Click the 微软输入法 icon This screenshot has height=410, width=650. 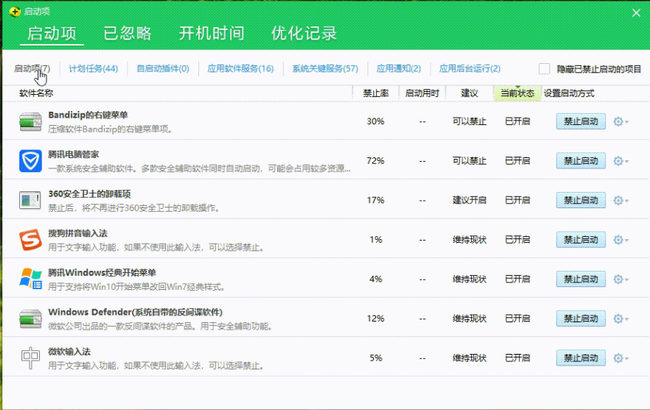coord(31,358)
